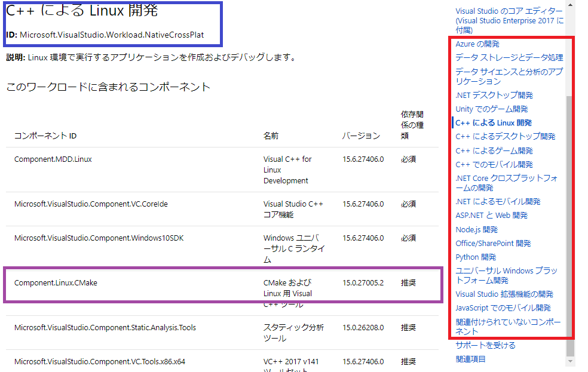The width and height of the screenshot is (588, 372).
Task: Click the scrollbar up arrow
Action: pos(570,5)
